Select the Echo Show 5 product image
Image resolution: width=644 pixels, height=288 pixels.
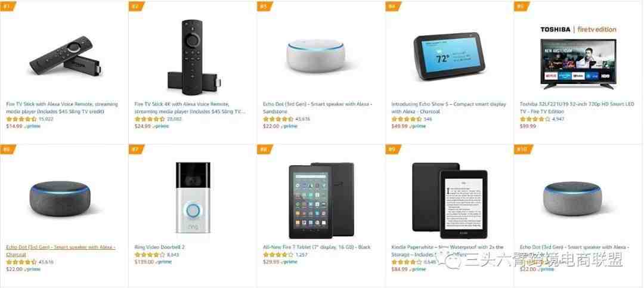coord(449,56)
